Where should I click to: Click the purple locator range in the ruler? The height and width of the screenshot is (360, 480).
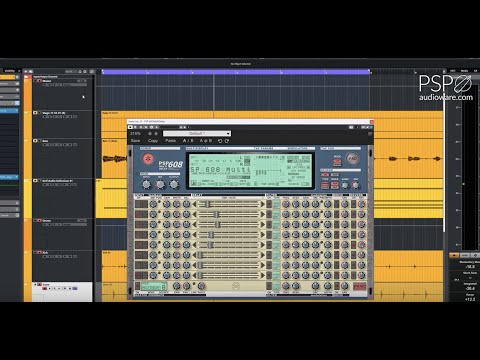(x=235, y=71)
